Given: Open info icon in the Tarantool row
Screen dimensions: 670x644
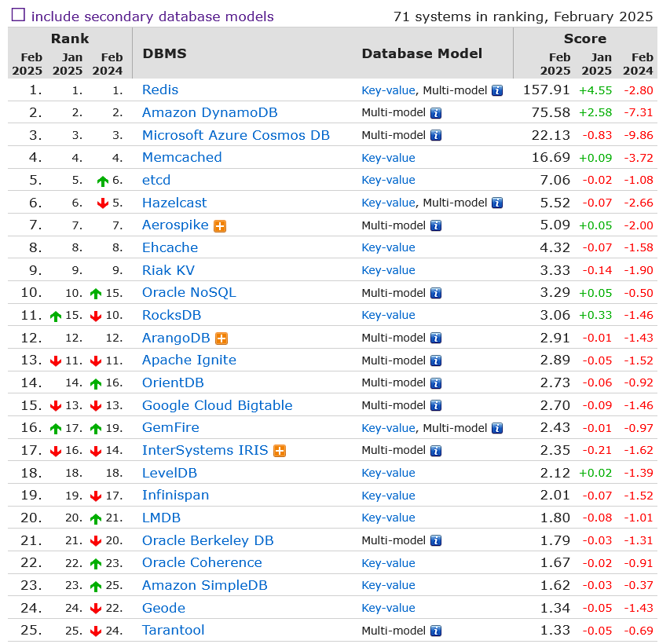Looking at the screenshot, I should (436, 631).
